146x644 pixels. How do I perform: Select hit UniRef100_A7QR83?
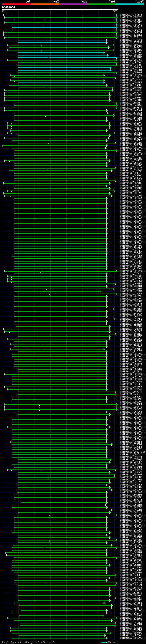131,65
